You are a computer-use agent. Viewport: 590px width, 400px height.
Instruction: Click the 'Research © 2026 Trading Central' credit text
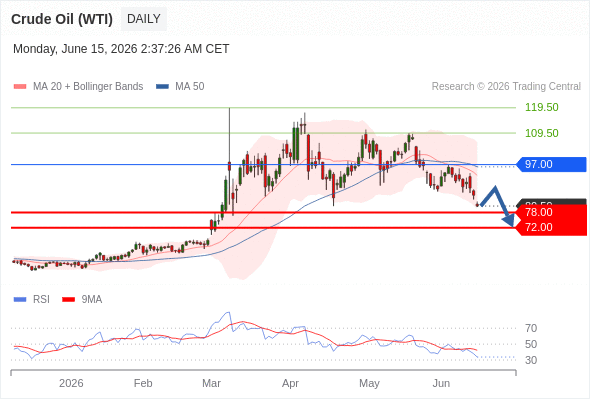[x=506, y=87]
